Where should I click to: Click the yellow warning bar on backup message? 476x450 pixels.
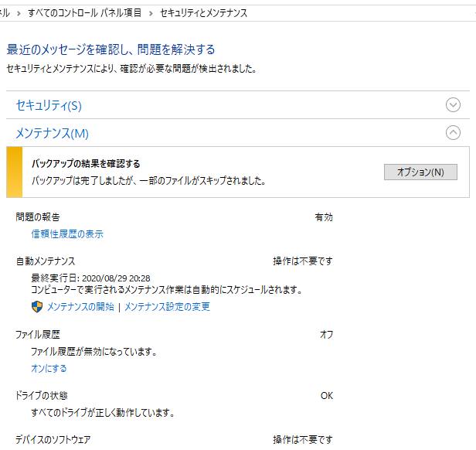click(x=15, y=172)
